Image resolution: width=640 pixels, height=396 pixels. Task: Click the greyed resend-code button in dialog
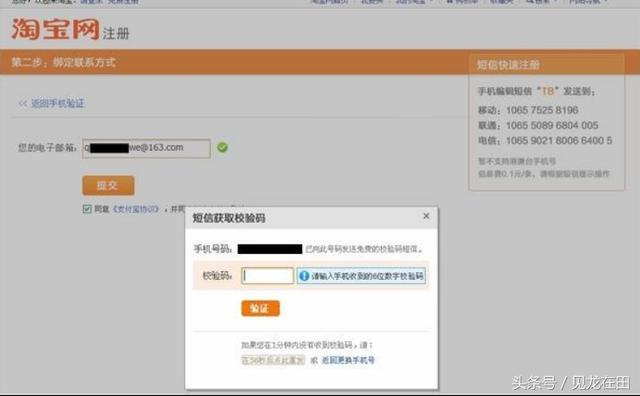pos(273,360)
